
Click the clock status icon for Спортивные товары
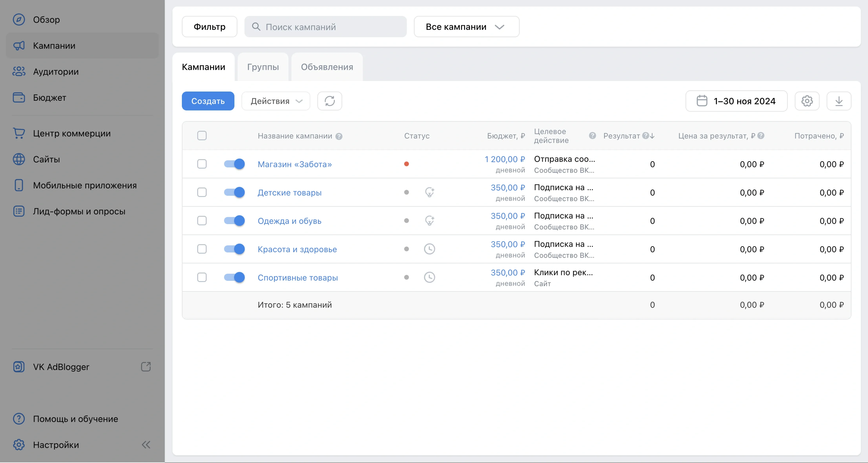coord(429,277)
